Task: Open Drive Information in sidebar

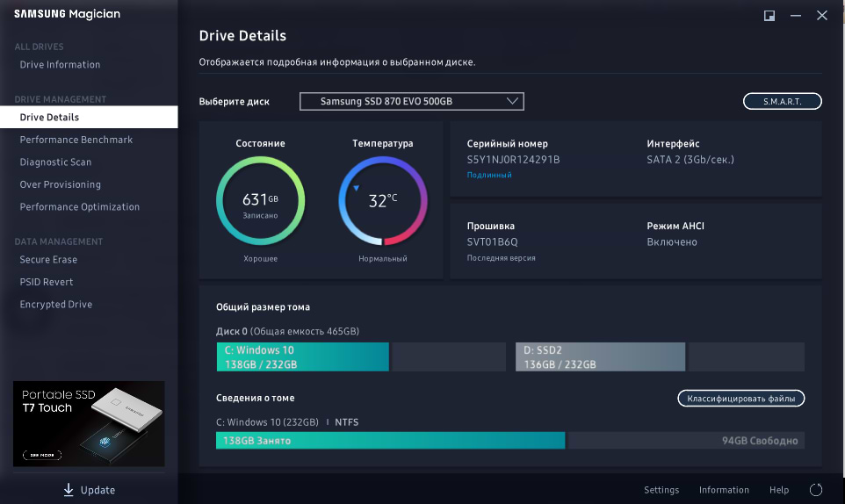Action: point(60,65)
